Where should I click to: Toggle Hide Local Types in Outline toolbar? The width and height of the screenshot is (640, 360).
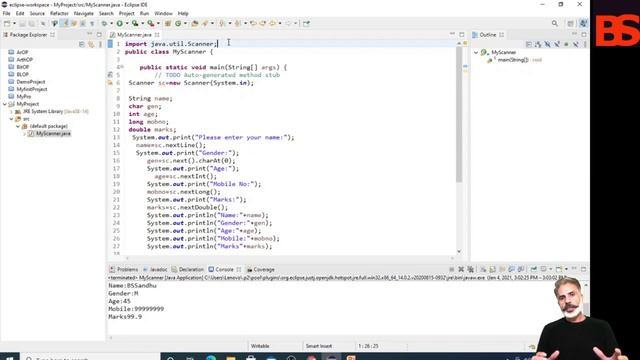click(576, 44)
